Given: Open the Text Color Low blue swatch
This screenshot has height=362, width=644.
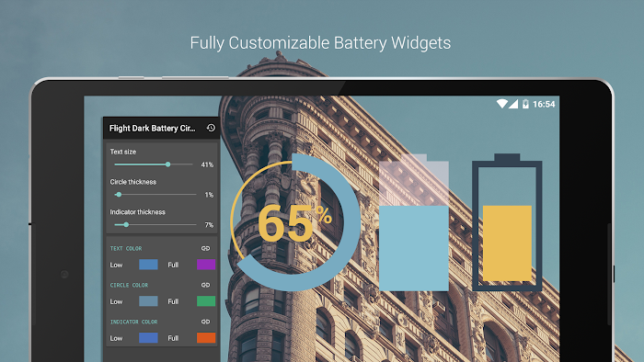Looking at the screenshot, I should [x=148, y=265].
